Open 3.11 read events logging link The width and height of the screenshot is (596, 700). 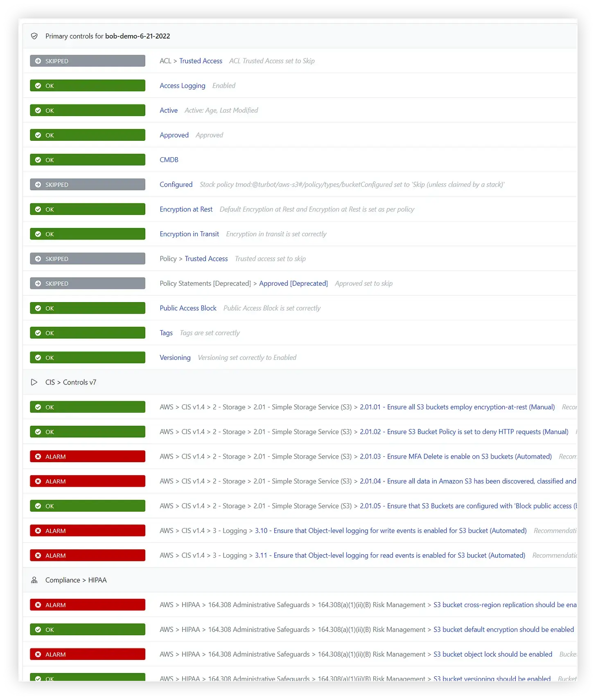coord(390,555)
